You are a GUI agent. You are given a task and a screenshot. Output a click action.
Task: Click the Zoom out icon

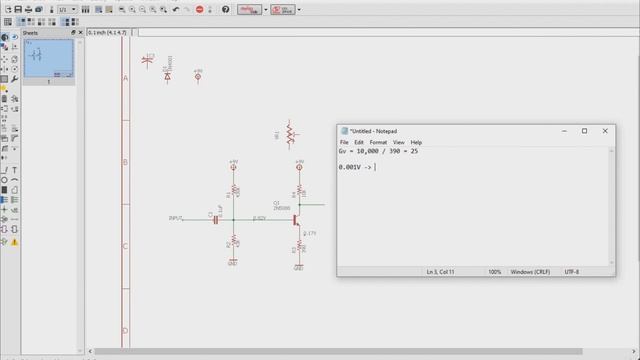[x=142, y=9]
